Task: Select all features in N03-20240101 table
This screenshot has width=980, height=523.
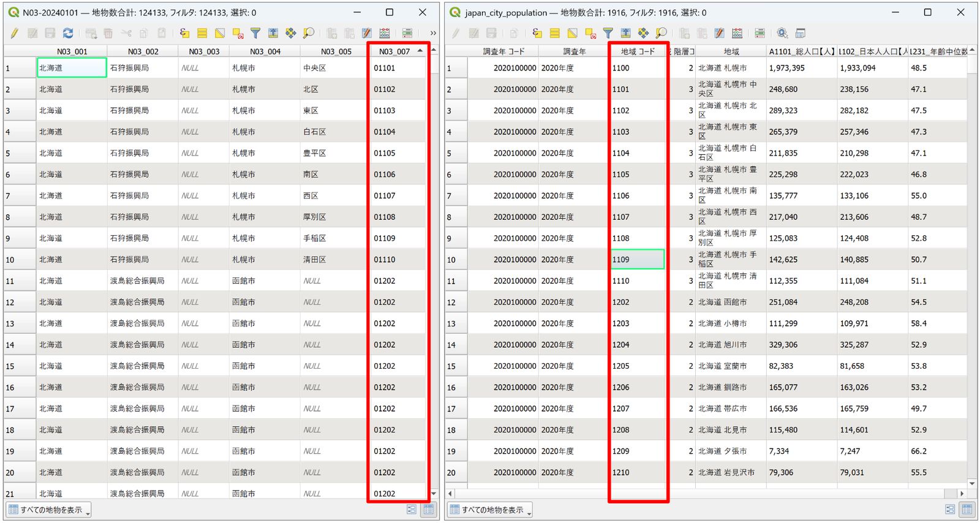Action: pos(202,33)
